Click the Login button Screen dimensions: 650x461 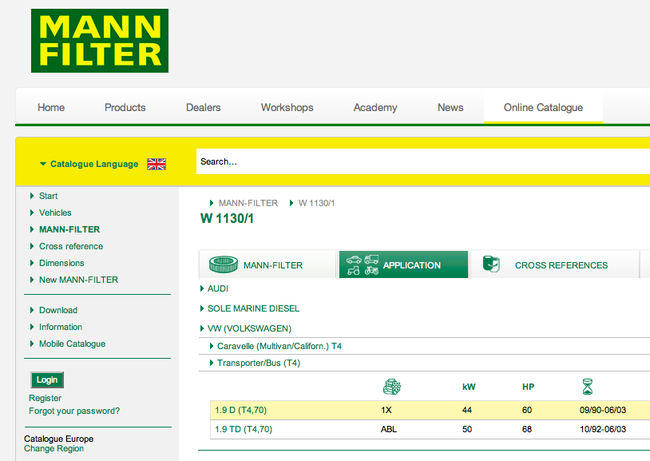click(47, 380)
